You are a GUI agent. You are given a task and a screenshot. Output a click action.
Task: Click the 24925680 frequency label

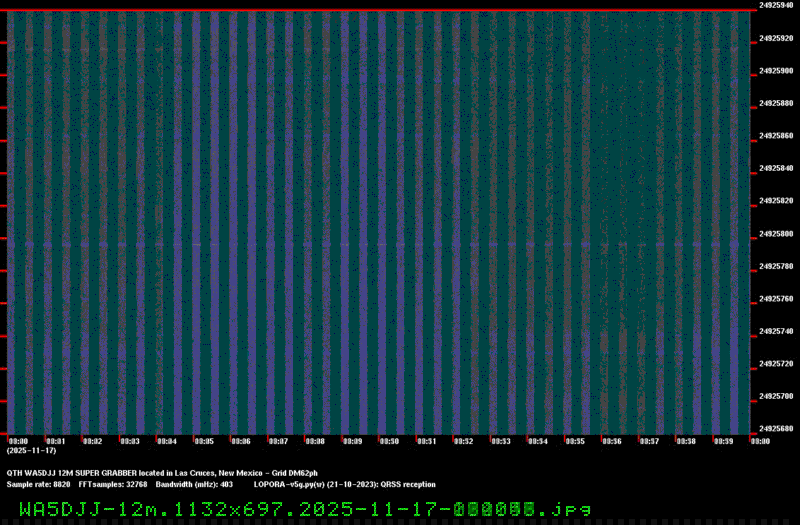(777, 429)
